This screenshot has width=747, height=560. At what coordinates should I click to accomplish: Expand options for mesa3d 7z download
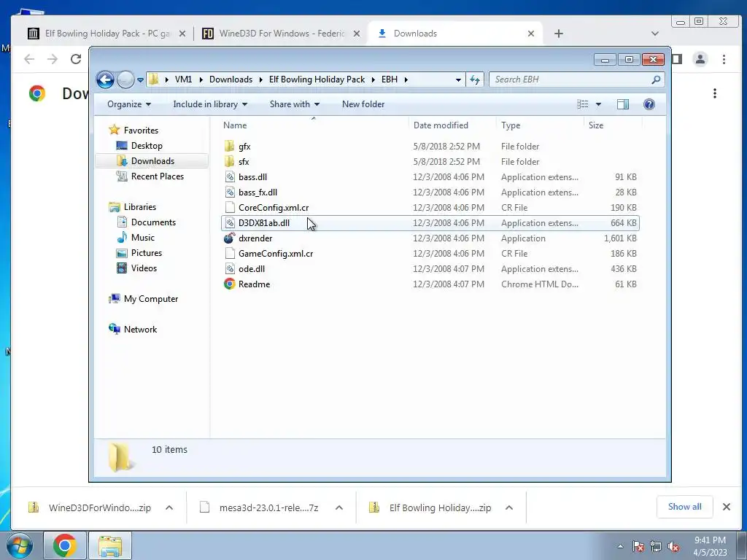(x=339, y=507)
